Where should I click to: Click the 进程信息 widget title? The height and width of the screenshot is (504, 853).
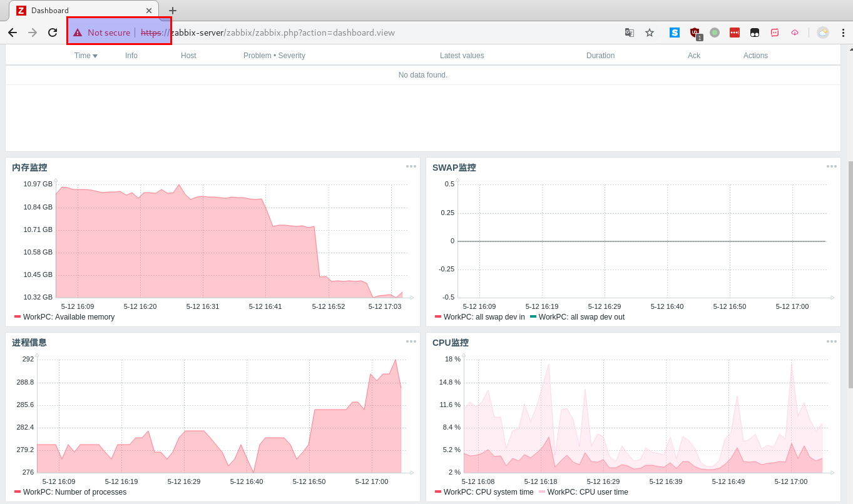[x=29, y=343]
